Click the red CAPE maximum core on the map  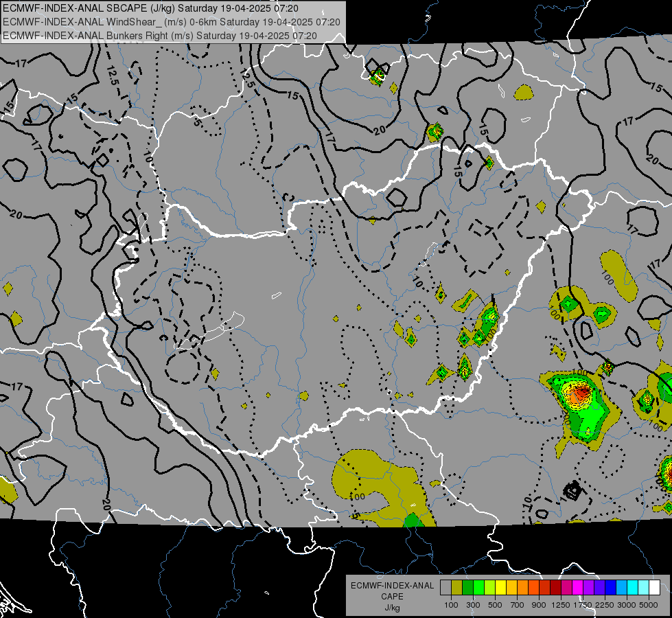582,391
